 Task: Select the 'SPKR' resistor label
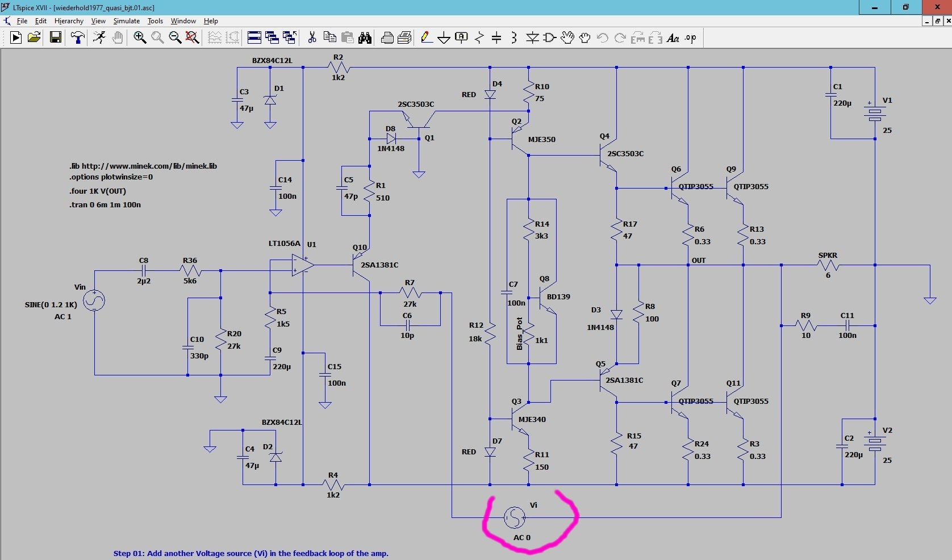[828, 256]
